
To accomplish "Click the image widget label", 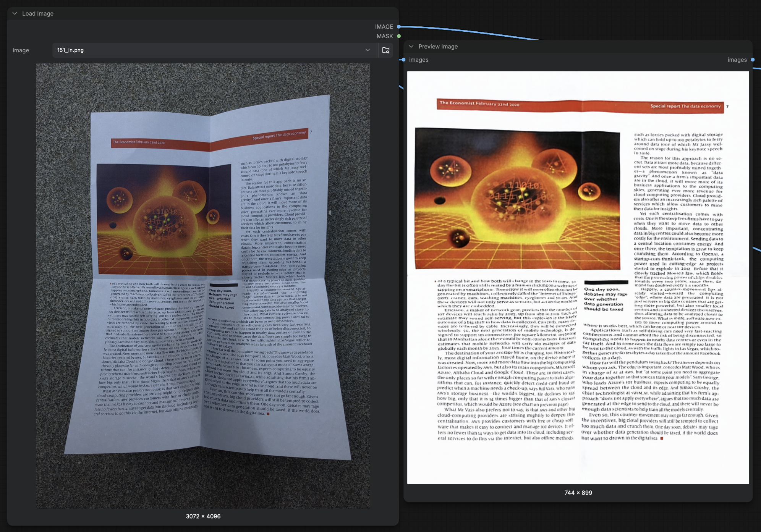I will tap(21, 50).
